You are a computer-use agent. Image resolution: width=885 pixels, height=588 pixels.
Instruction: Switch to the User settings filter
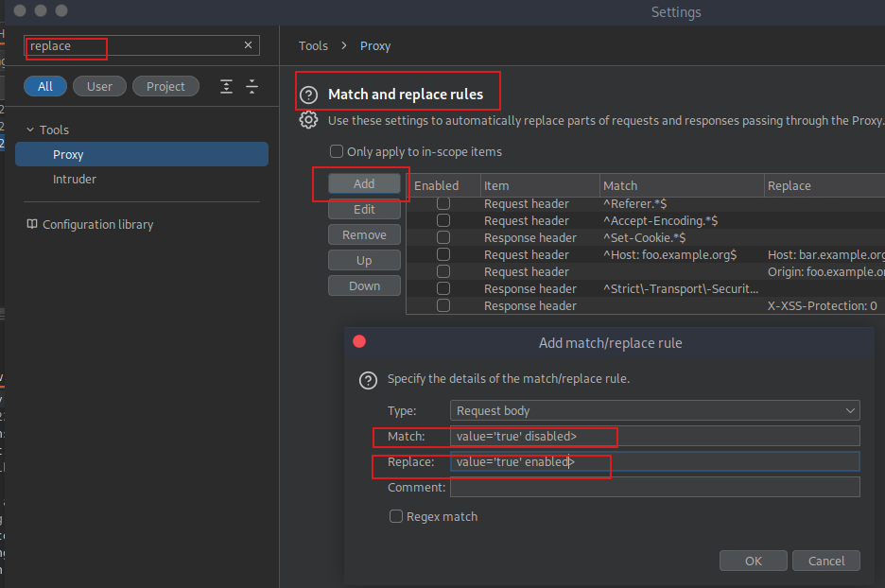click(99, 86)
